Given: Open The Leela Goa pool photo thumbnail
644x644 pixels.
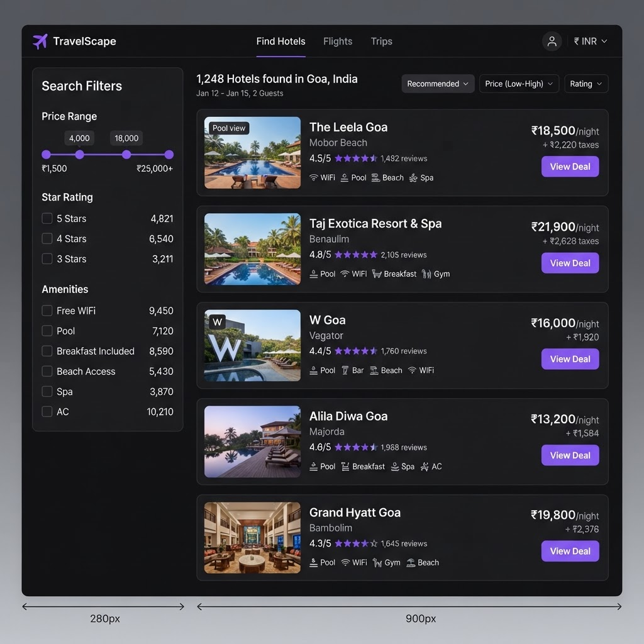Looking at the screenshot, I should 252,153.
